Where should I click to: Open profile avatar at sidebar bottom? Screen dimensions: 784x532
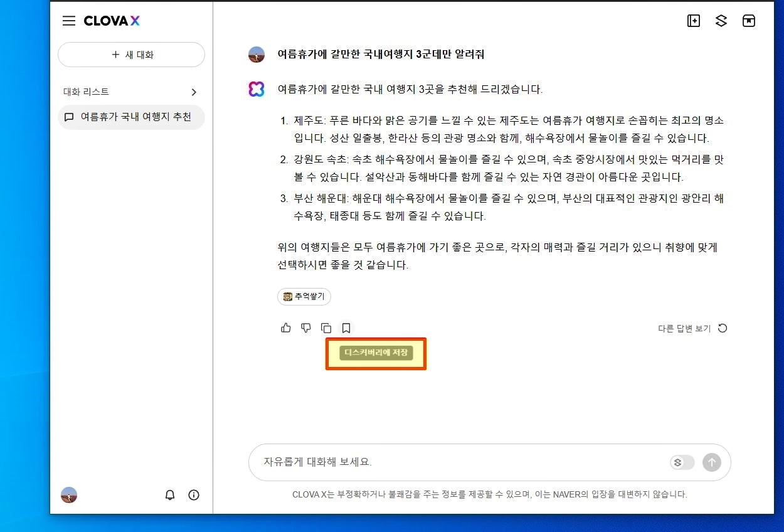tap(69, 495)
